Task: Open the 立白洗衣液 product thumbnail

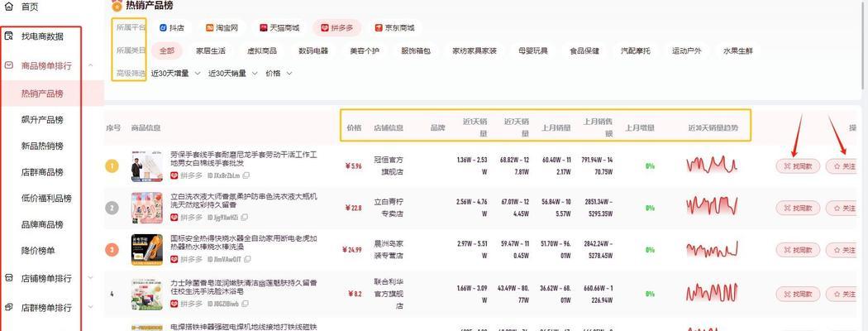Action: (x=146, y=208)
